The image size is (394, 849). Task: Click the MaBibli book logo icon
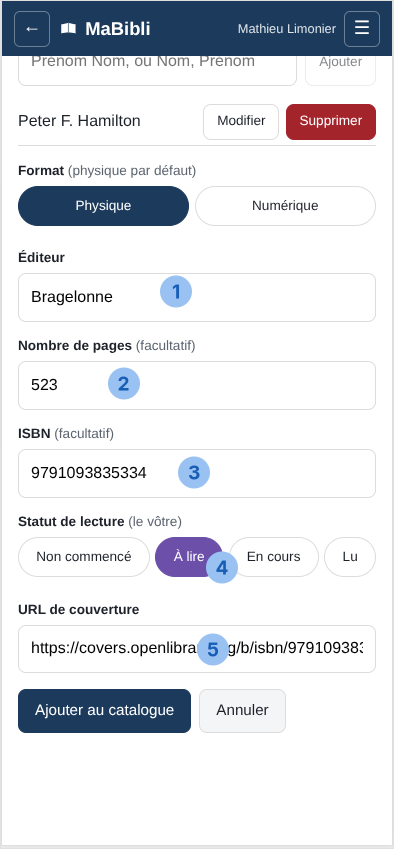tap(68, 29)
